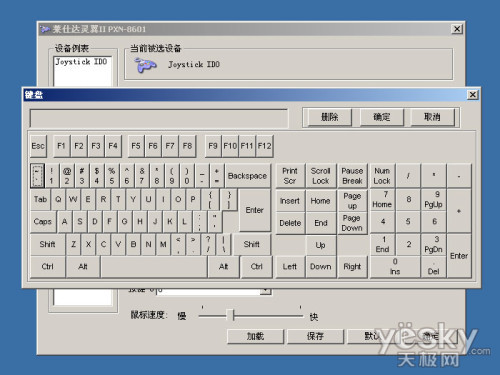Click the Delete key
500x375 pixels.
click(x=290, y=223)
